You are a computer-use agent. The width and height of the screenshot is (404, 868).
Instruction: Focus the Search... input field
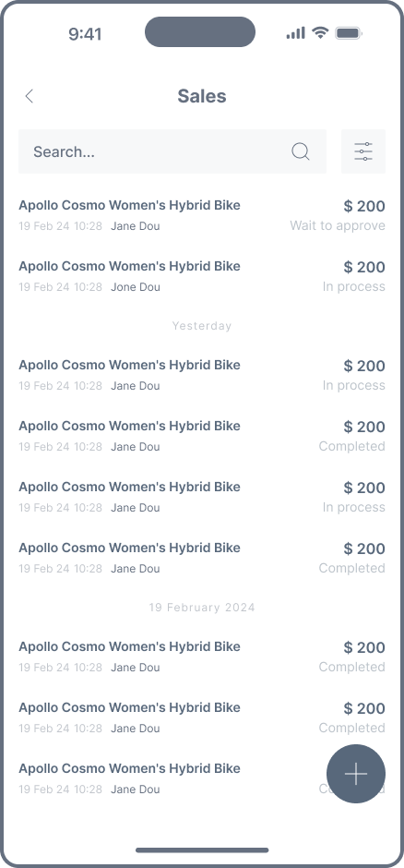tap(172, 151)
